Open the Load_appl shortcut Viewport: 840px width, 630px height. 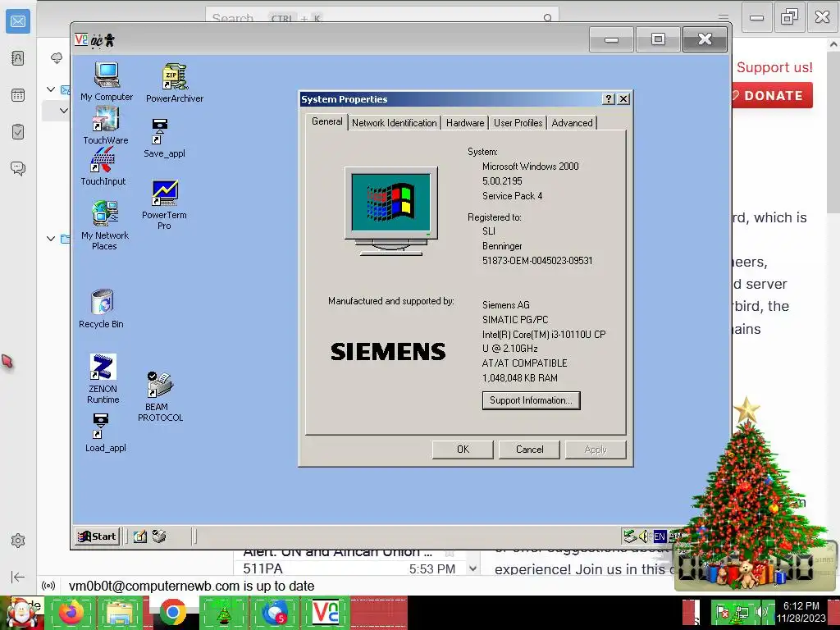click(x=105, y=433)
